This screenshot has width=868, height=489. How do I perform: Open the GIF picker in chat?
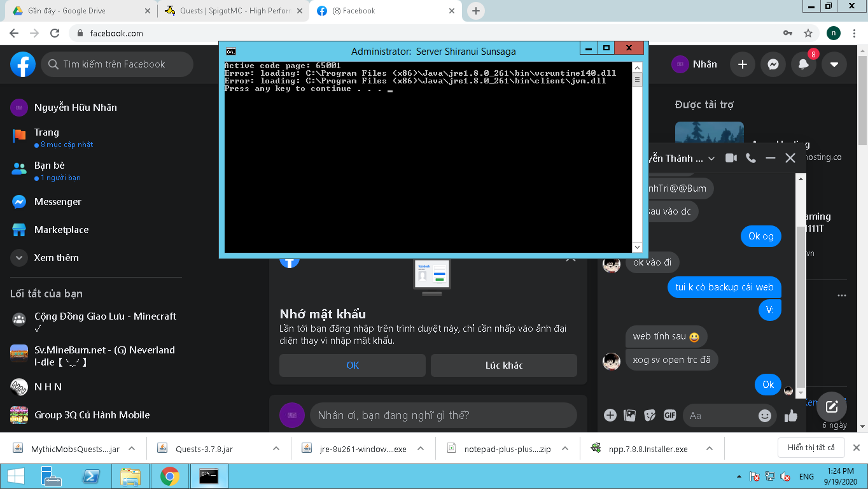(x=669, y=415)
